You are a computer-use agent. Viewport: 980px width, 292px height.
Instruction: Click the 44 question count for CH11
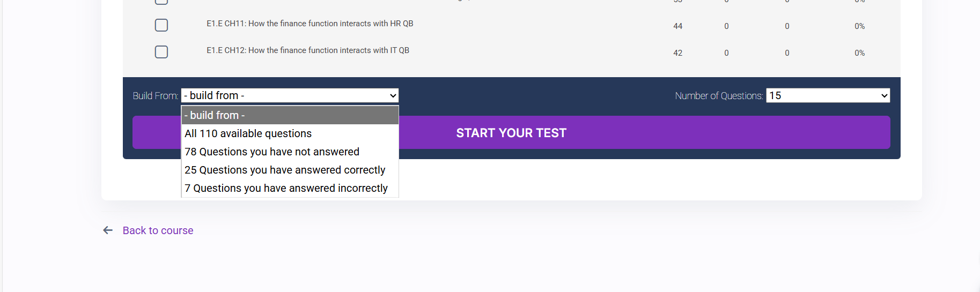pos(677,26)
